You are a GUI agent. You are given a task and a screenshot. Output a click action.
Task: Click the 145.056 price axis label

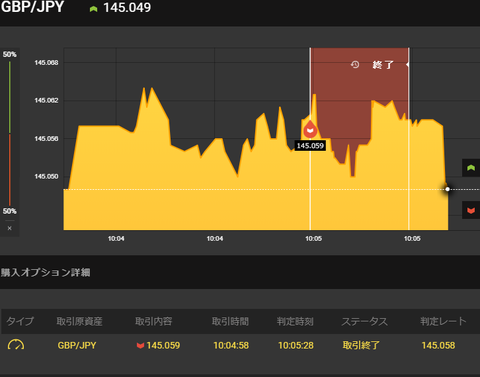[x=46, y=138]
